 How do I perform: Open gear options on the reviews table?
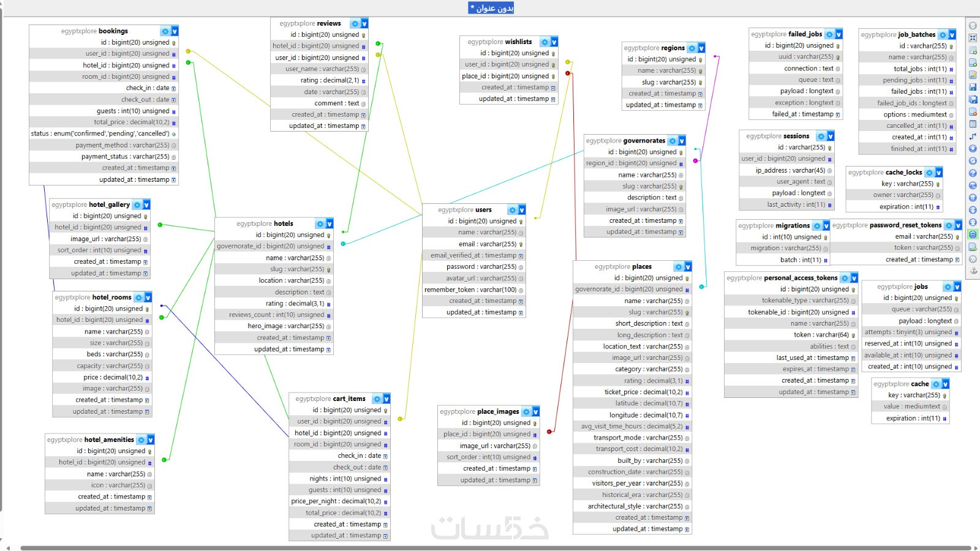(355, 23)
